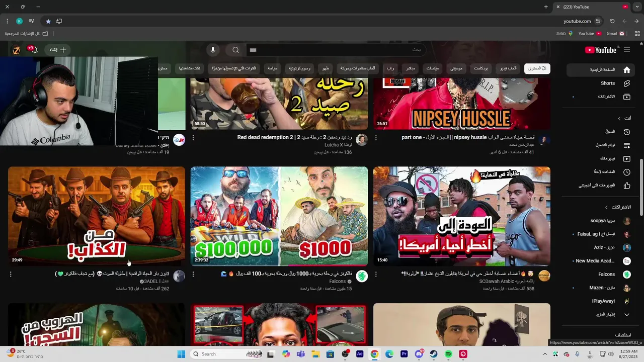644x362 pixels.
Task: Open the browser three-dot menu
Action: (7, 21)
